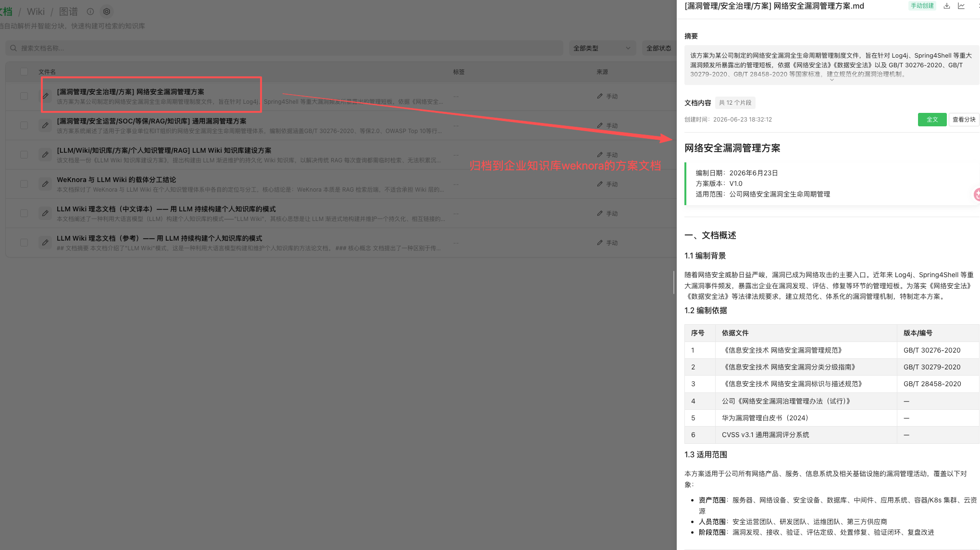Click the green 全文 button
Image resolution: width=980 pixels, height=550 pixels.
(x=932, y=120)
